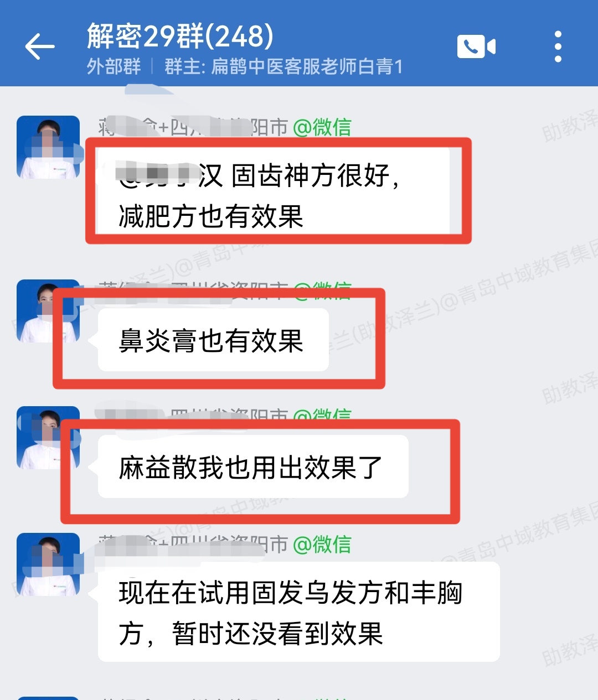598x700 pixels.
Task: Open the three-dot more options menu
Action: click(x=558, y=46)
